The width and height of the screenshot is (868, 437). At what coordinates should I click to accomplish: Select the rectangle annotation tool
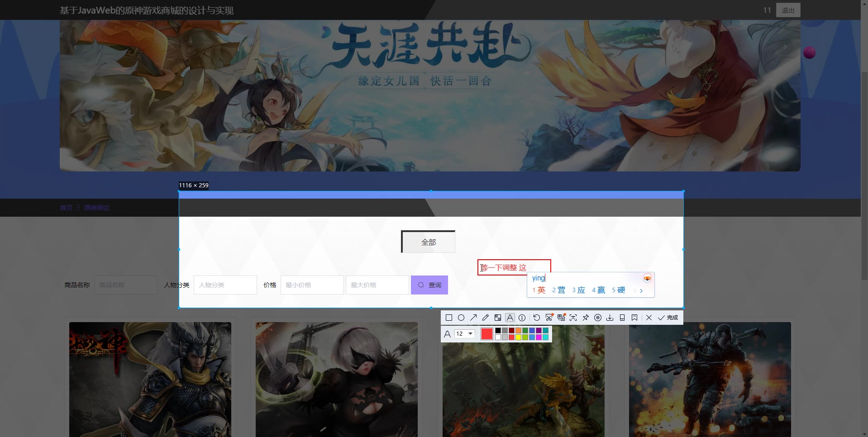click(449, 318)
